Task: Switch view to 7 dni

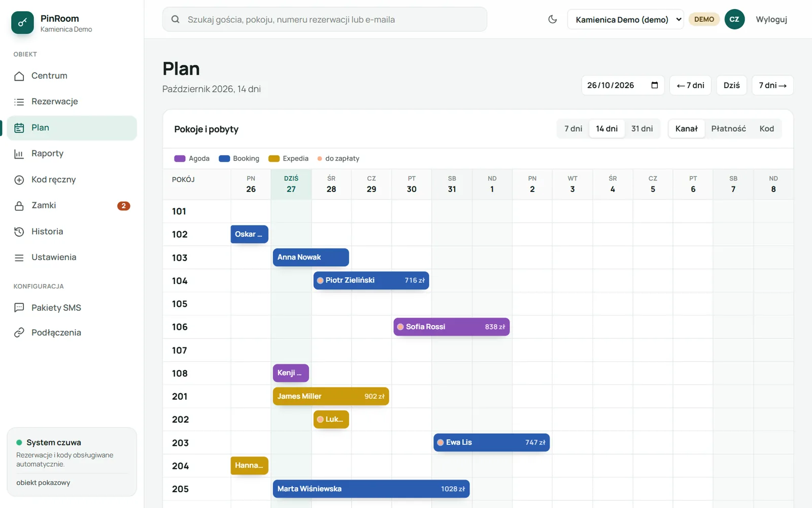Action: tap(573, 129)
